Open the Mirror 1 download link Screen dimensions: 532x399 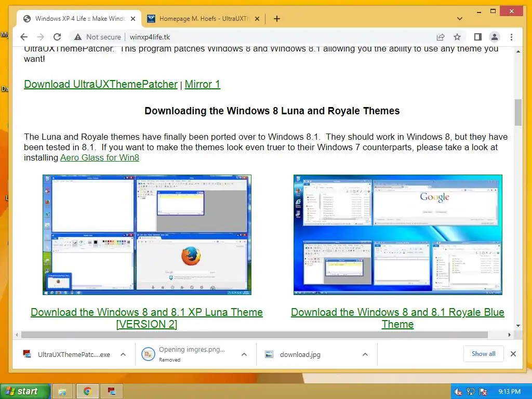coord(203,84)
